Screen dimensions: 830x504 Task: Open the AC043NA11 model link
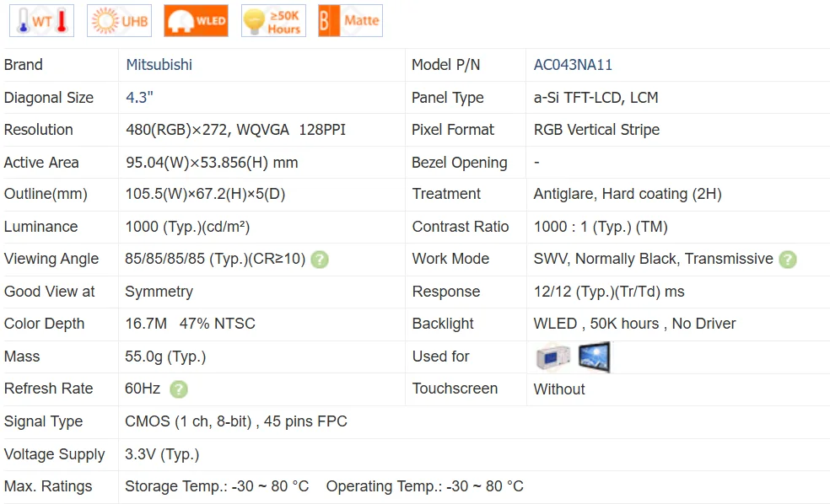(573, 65)
